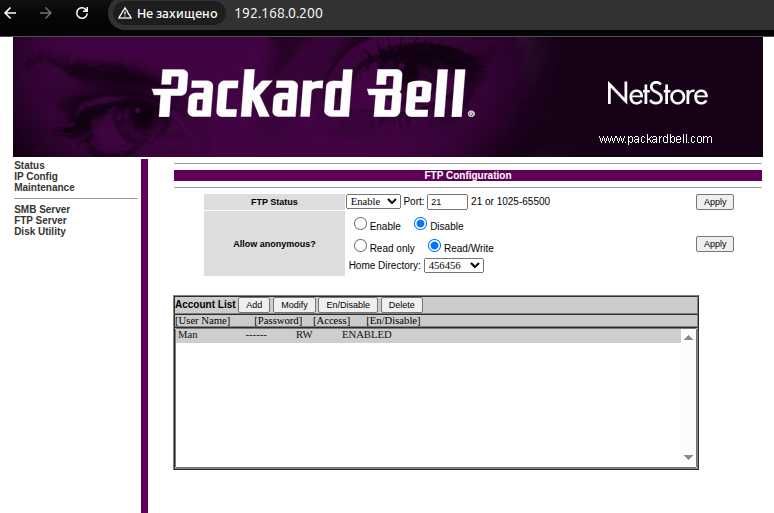Choose Read/Write anonymous access

pos(434,246)
